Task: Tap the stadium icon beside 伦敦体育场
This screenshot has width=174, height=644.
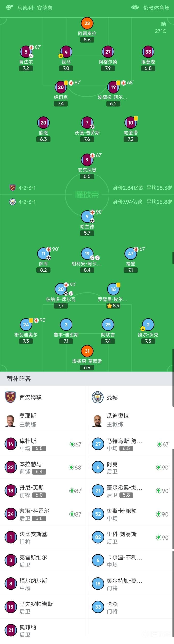Action: coord(135,8)
